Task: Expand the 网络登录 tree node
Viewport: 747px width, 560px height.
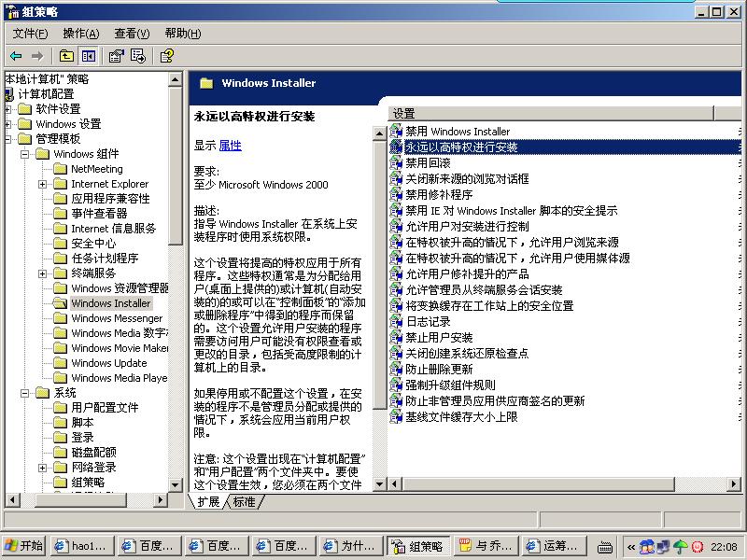Action: [42, 468]
